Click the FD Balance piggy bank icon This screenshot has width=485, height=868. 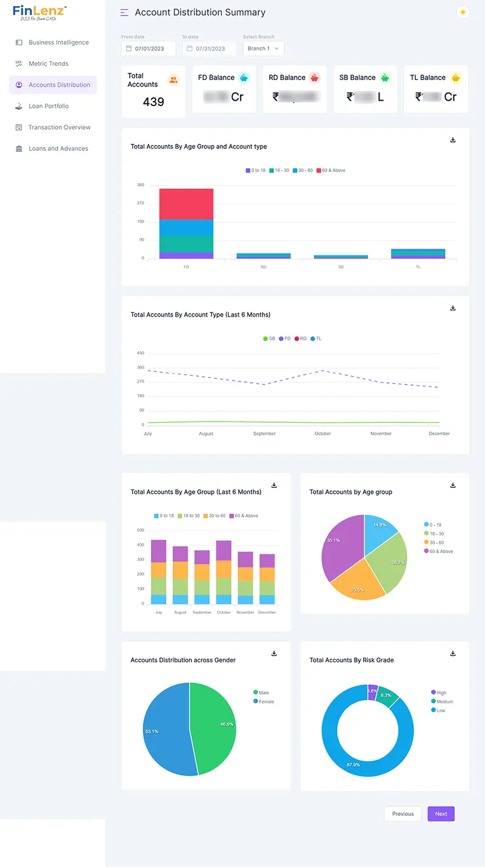point(244,78)
